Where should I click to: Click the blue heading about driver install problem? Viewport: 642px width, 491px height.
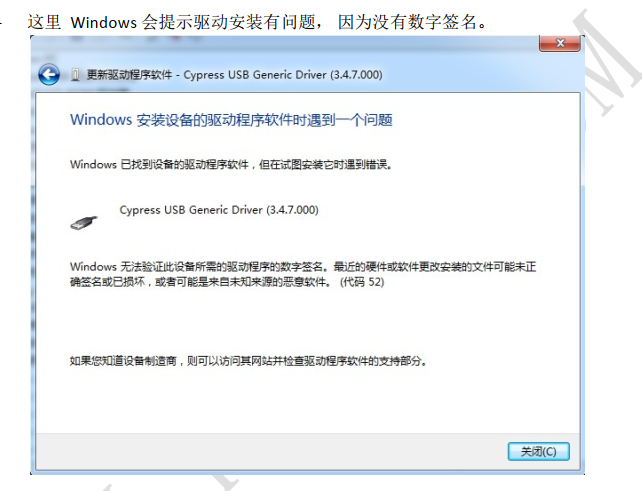click(x=231, y=120)
